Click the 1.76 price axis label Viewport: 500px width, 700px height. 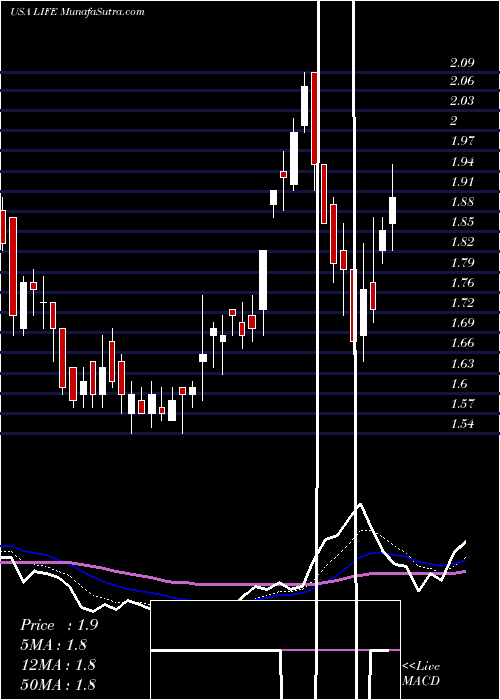462,283
